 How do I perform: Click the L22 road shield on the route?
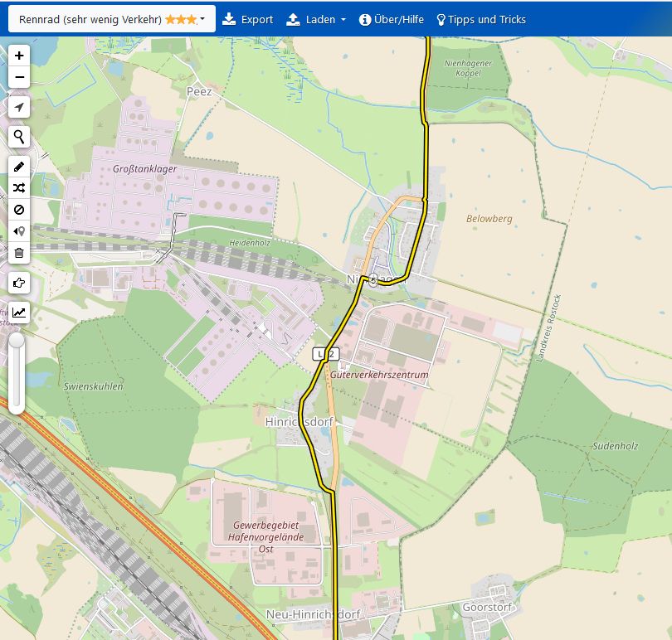coord(326,354)
